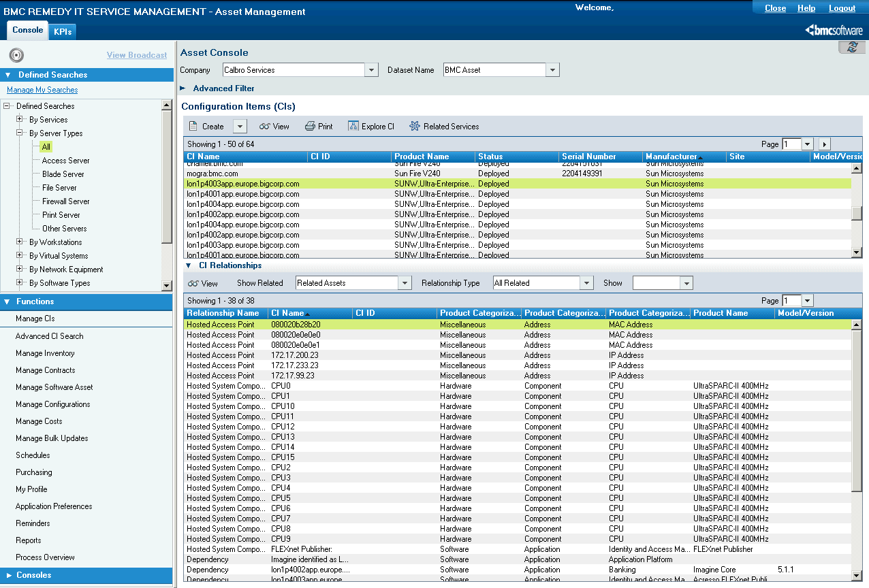
Task: Click the relationships table scroll-down arrow
Action: [857, 576]
